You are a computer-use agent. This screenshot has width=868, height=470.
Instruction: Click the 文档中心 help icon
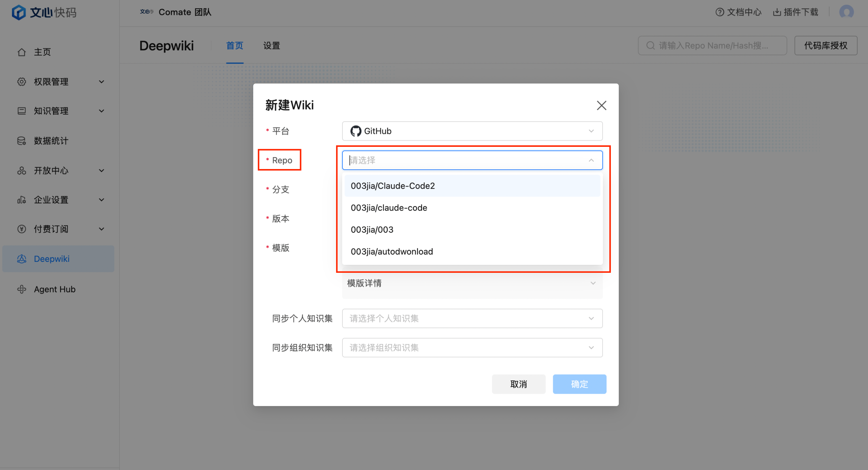(x=719, y=12)
